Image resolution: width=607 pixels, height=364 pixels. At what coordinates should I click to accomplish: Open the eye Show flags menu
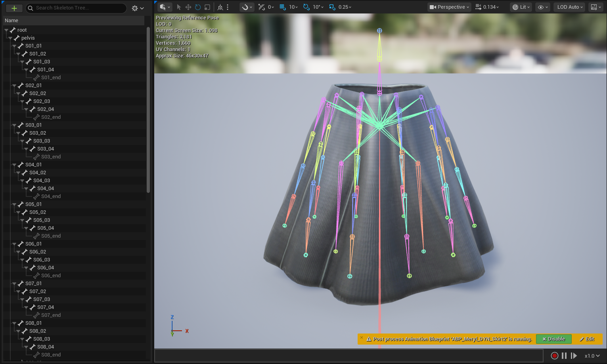(543, 7)
